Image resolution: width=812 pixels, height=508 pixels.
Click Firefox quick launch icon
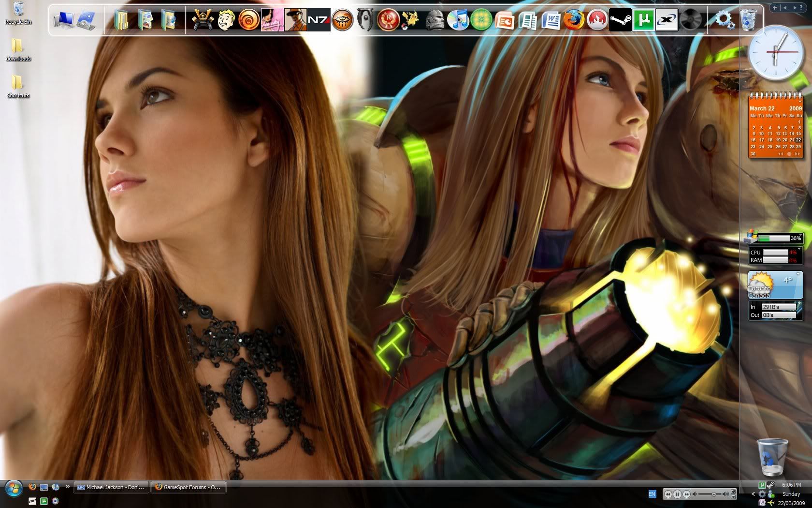[x=32, y=486]
